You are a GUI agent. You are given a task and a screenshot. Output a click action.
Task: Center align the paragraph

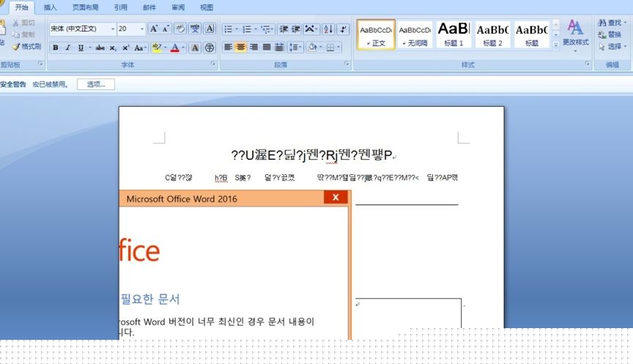coord(240,48)
